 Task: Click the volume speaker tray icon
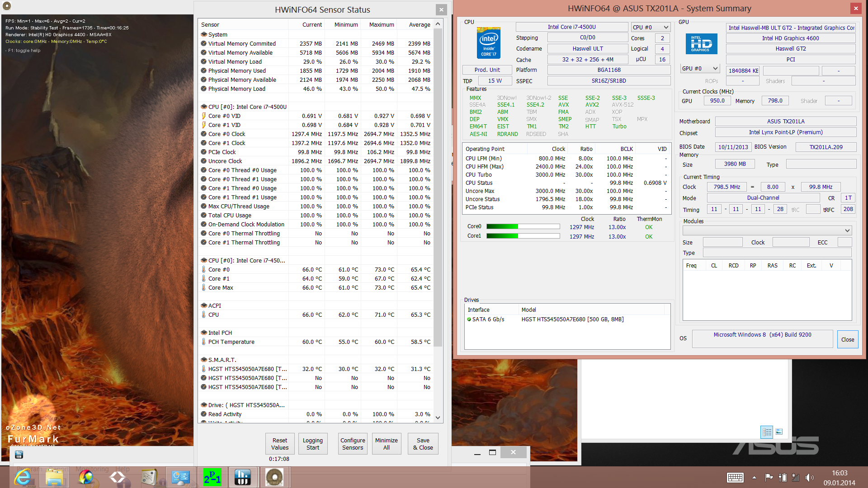tap(809, 478)
